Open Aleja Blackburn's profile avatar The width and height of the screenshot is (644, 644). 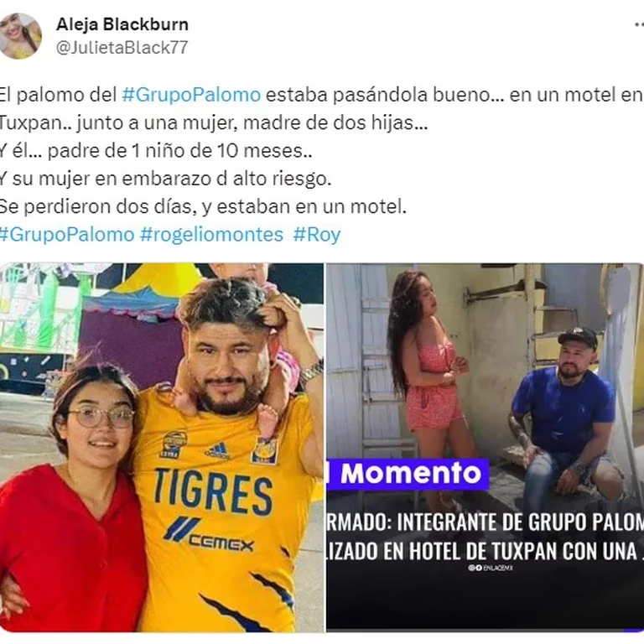coord(18,36)
